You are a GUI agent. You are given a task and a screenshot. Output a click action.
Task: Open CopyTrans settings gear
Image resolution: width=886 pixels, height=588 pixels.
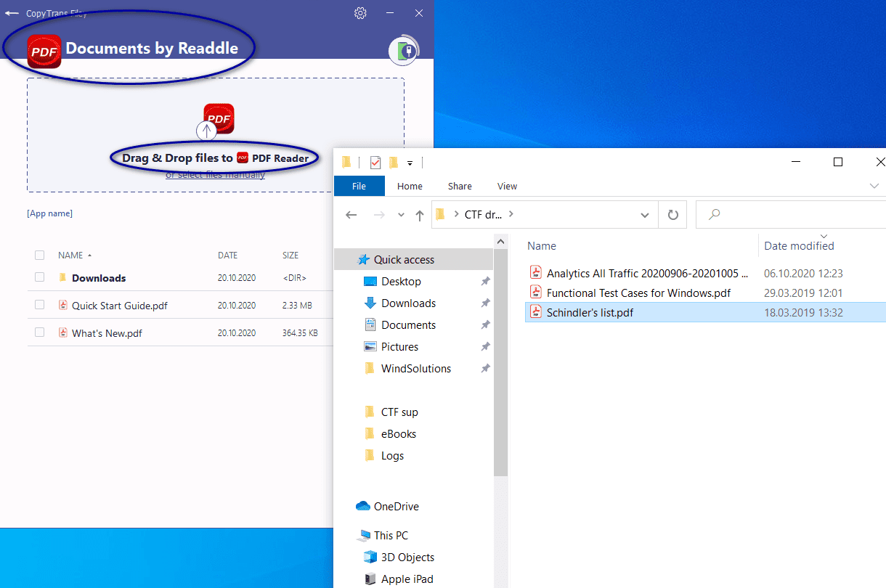(x=360, y=12)
